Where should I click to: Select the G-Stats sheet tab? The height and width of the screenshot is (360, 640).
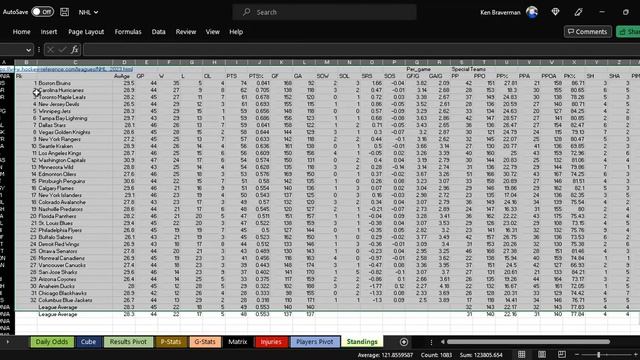coord(205,342)
